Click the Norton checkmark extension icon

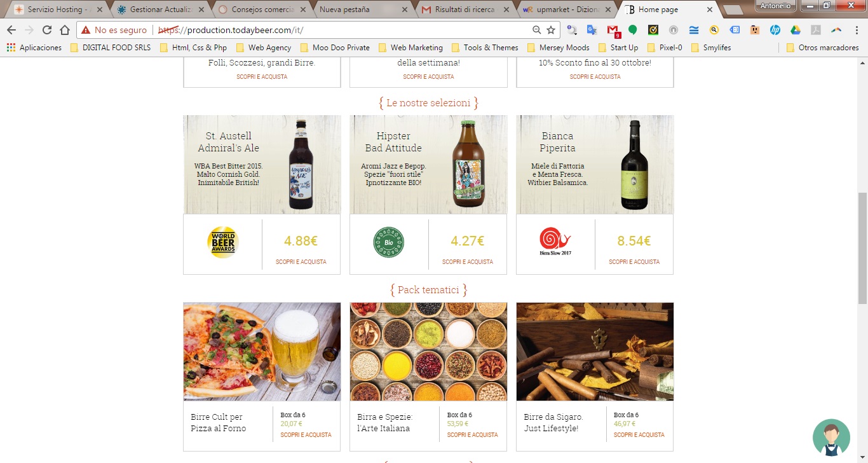point(653,30)
